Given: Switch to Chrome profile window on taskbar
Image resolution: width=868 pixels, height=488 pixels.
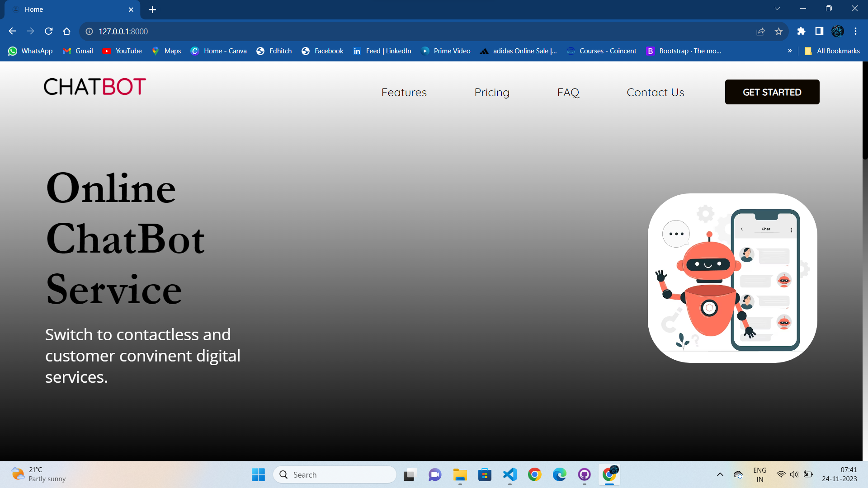Looking at the screenshot, I should [x=610, y=475].
